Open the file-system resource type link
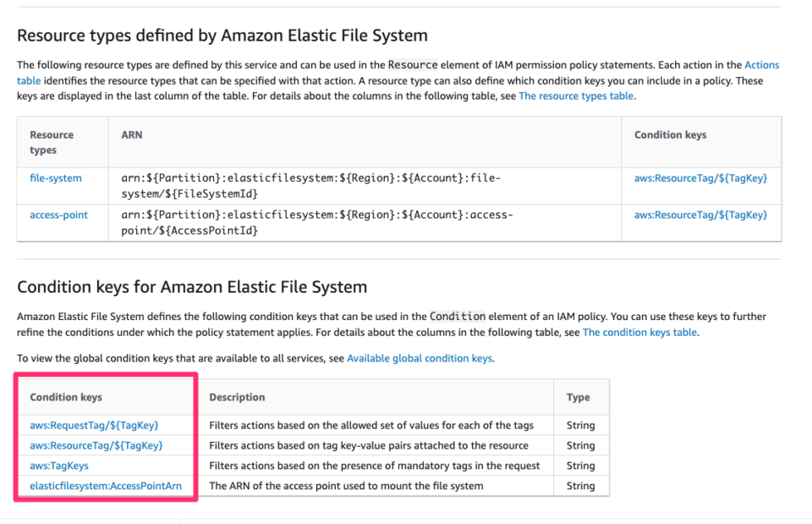Screen dimensions: 812x524 (56, 178)
